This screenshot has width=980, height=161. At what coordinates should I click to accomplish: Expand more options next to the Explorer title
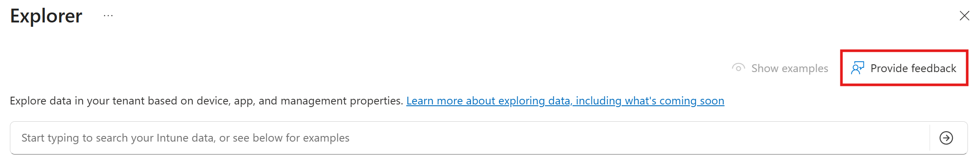[108, 16]
